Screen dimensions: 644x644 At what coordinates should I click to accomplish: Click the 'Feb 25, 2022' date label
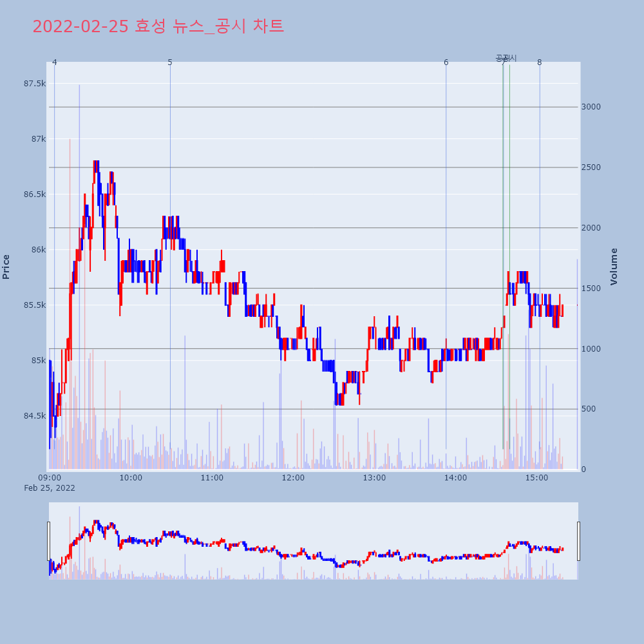[50, 488]
